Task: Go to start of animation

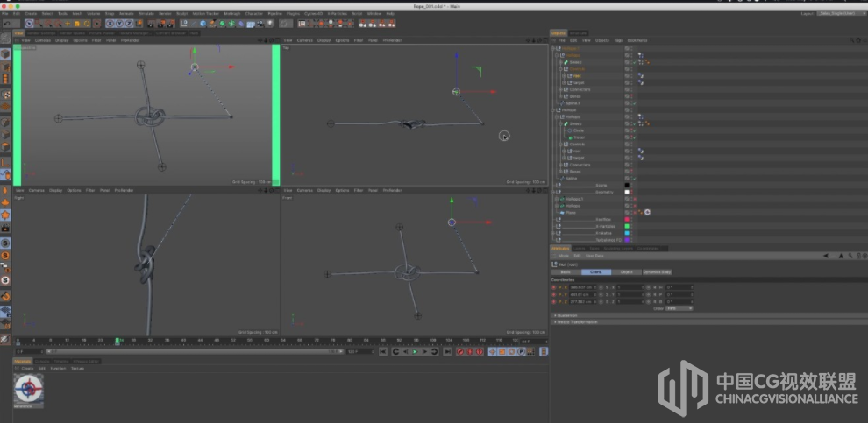Action: (382, 352)
